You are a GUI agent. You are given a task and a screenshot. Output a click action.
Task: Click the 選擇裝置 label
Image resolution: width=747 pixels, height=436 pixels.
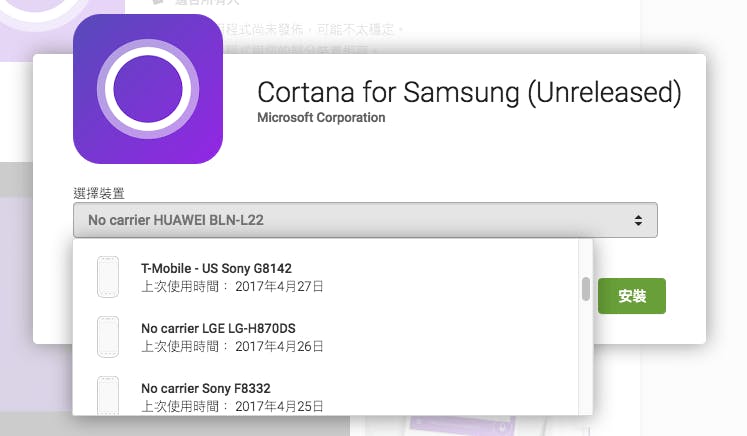99,193
